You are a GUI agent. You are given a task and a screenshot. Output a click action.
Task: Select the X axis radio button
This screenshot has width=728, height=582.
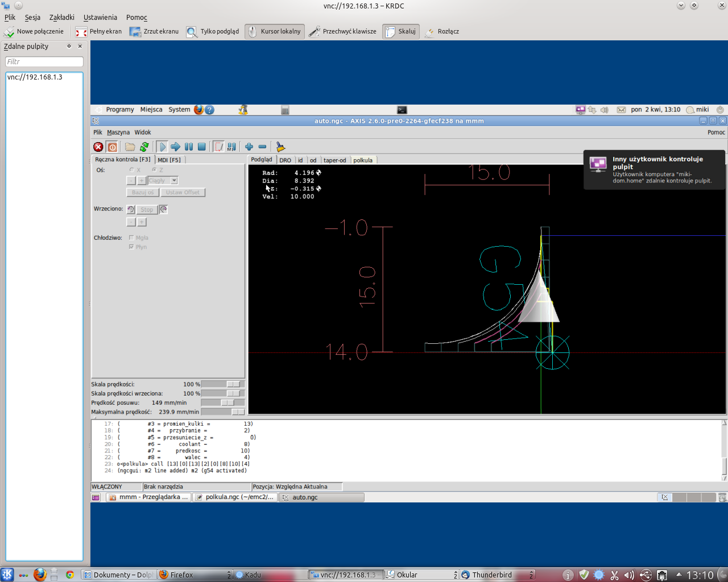132,170
